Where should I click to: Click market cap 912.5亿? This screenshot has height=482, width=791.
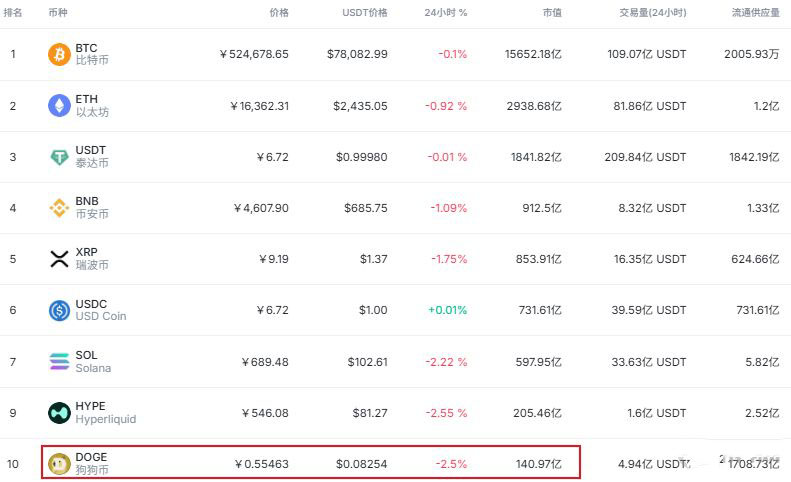[x=542, y=208]
